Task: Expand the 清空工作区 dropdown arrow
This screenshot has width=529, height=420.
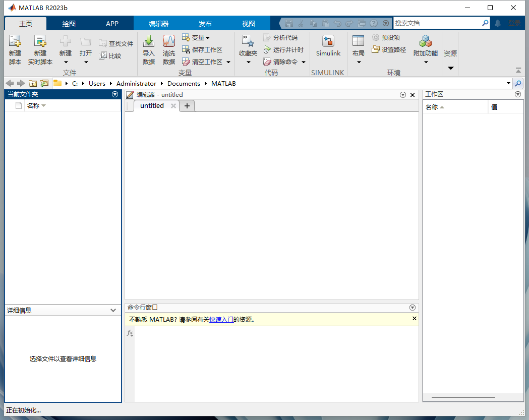Action: click(228, 62)
